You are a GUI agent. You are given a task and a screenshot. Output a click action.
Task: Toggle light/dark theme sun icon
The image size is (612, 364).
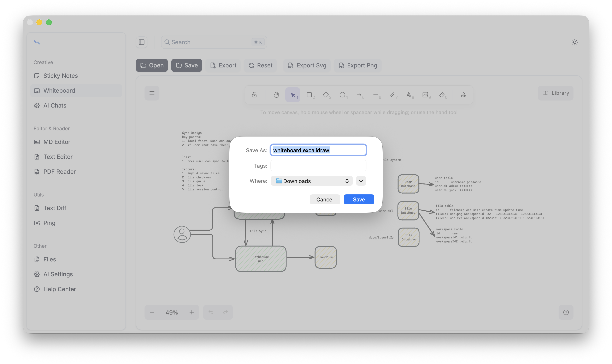coord(575,42)
